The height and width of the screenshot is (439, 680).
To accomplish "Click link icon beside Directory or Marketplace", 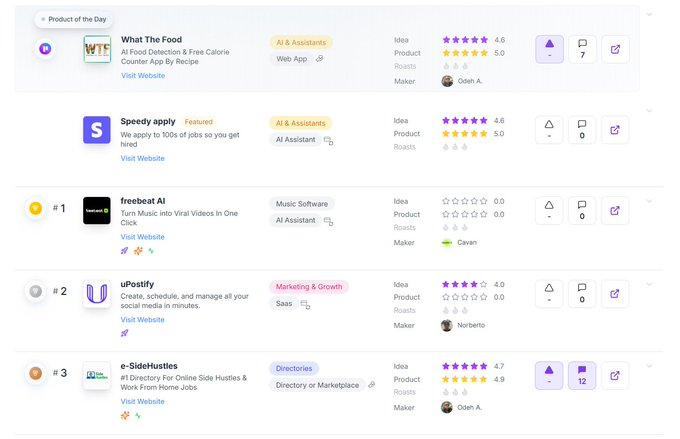I will click(372, 385).
